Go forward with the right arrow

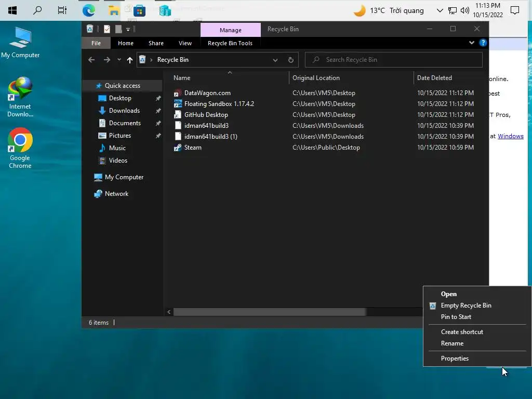pyautogui.click(x=107, y=60)
